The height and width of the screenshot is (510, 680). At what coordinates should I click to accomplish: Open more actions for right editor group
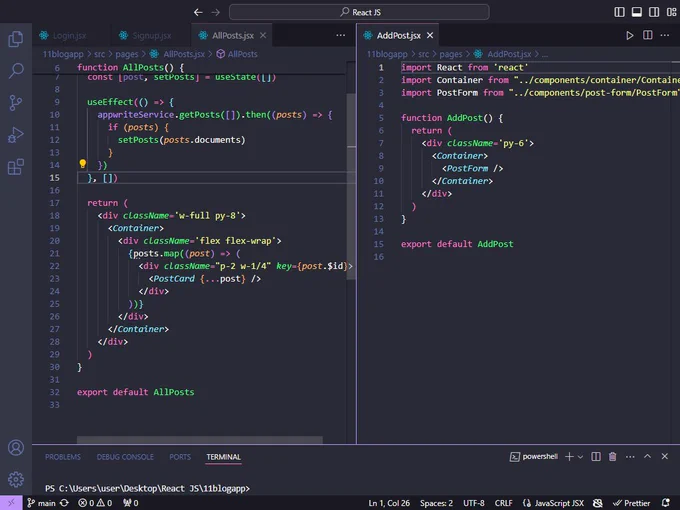pyautogui.click(x=665, y=35)
